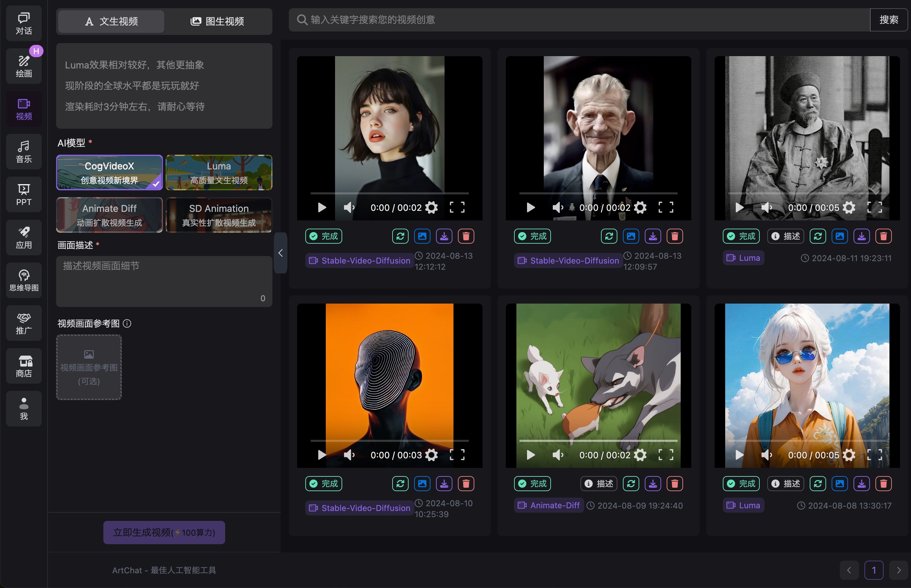
Task: Focus the video search input field
Action: click(579, 20)
